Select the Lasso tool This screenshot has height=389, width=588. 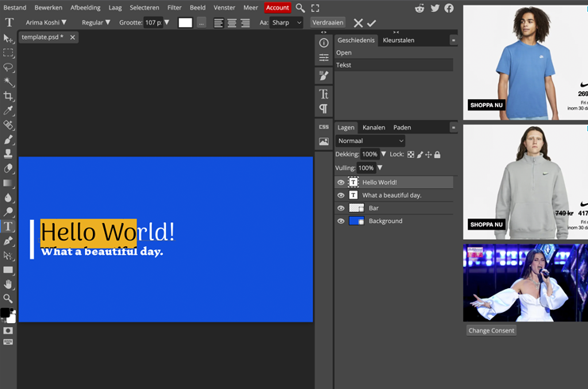tap(8, 67)
